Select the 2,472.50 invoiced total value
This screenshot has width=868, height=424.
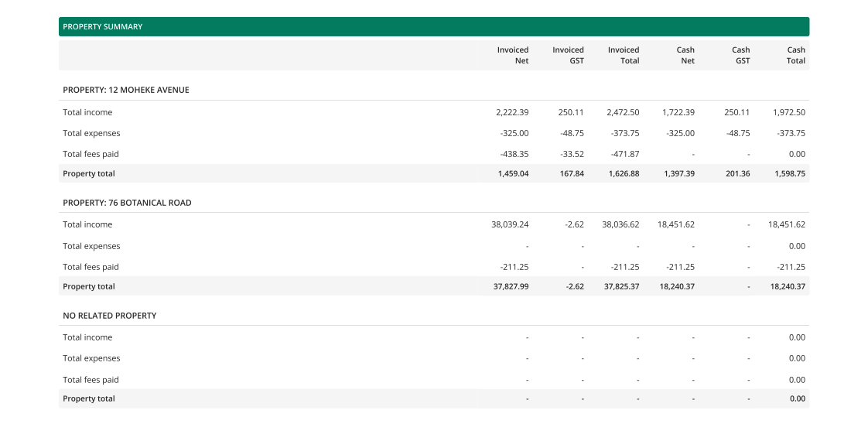[623, 112]
